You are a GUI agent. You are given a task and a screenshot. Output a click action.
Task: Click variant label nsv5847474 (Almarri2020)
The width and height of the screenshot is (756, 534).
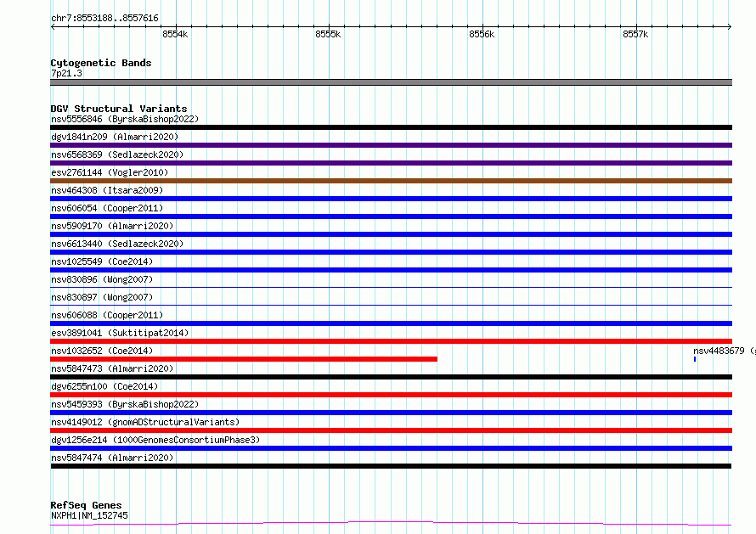pyautogui.click(x=112, y=458)
